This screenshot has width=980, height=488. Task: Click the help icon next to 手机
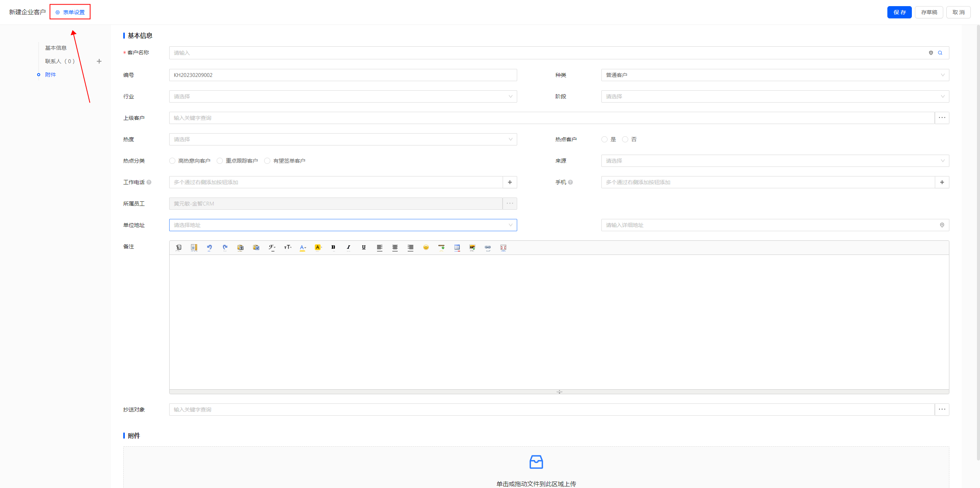tap(570, 182)
